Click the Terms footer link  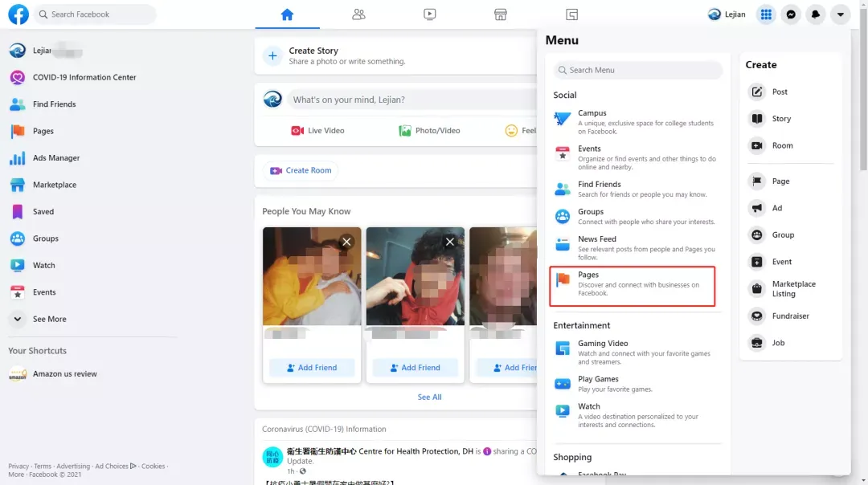click(x=42, y=467)
